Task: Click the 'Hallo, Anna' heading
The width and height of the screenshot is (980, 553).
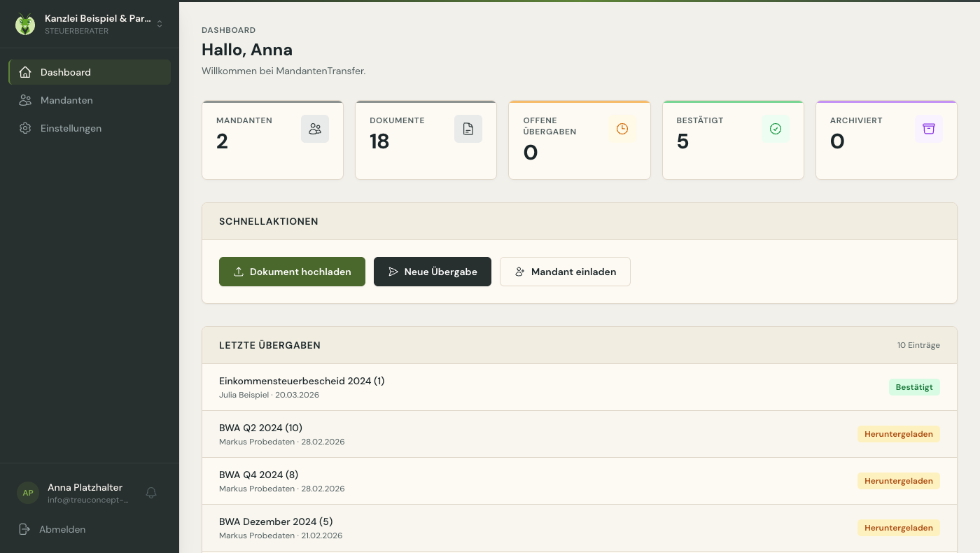Action: point(247,50)
